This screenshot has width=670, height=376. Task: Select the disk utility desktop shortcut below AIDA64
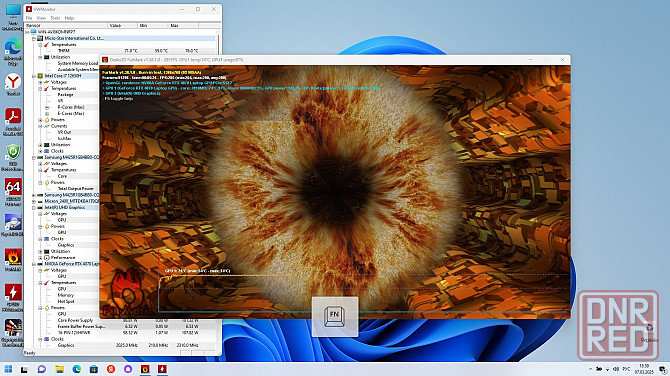click(x=13, y=225)
